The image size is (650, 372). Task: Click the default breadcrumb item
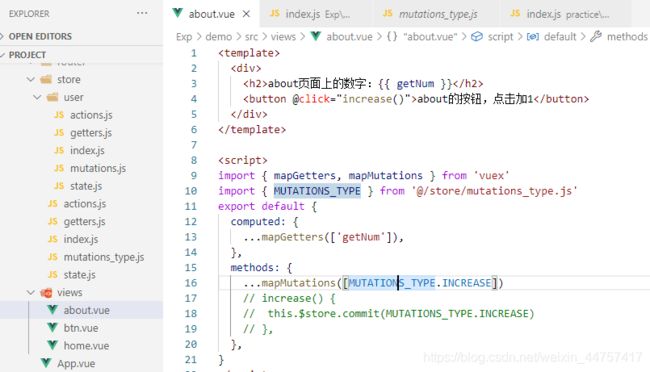tap(560, 37)
